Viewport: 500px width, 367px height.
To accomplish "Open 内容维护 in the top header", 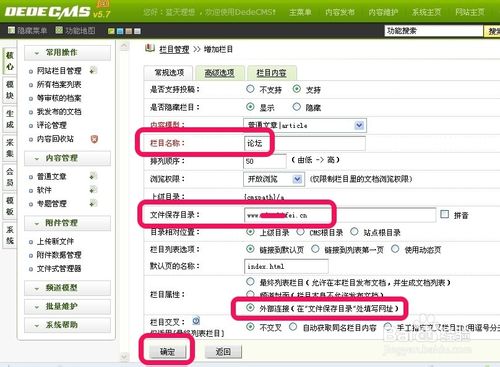I will [x=383, y=12].
